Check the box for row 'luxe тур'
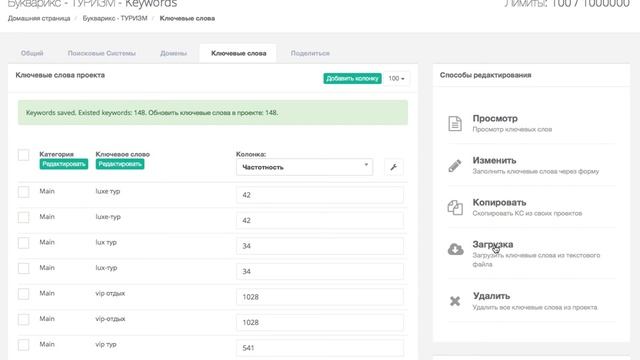Image resolution: width=640 pixels, height=360 pixels. pos(23,192)
